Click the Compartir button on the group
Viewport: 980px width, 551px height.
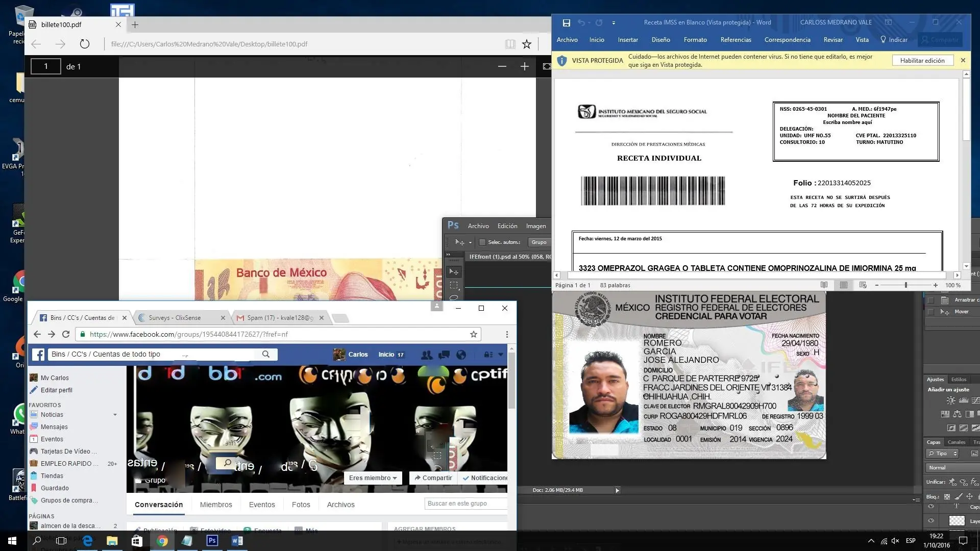(x=433, y=478)
